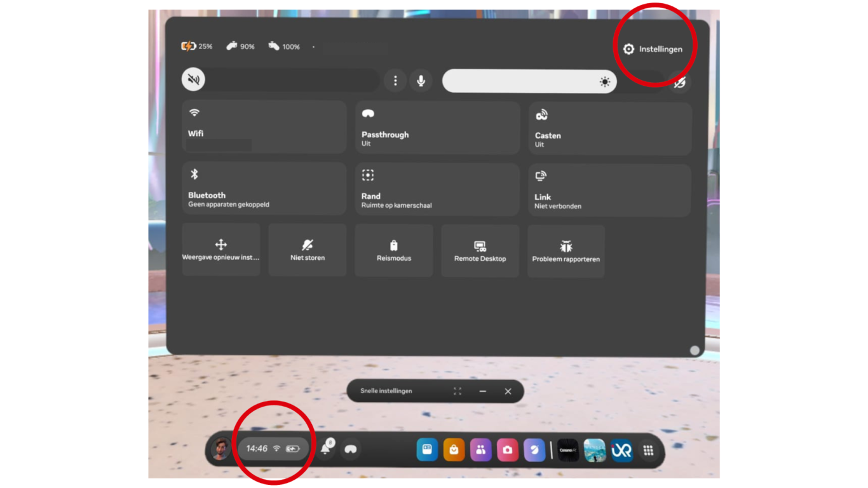Launch the VR logo app icon
868x488 pixels.
coord(621,451)
